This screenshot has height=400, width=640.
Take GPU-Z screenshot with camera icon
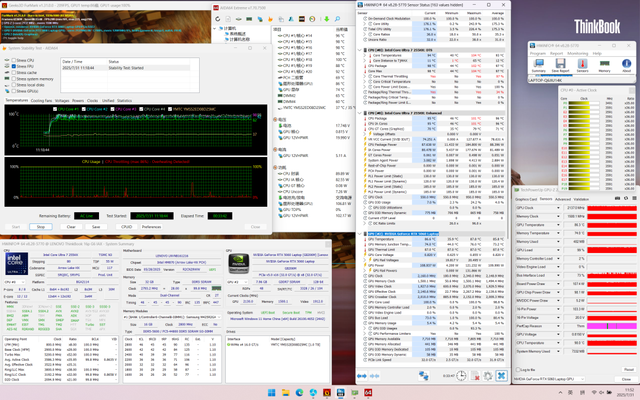coord(618,198)
